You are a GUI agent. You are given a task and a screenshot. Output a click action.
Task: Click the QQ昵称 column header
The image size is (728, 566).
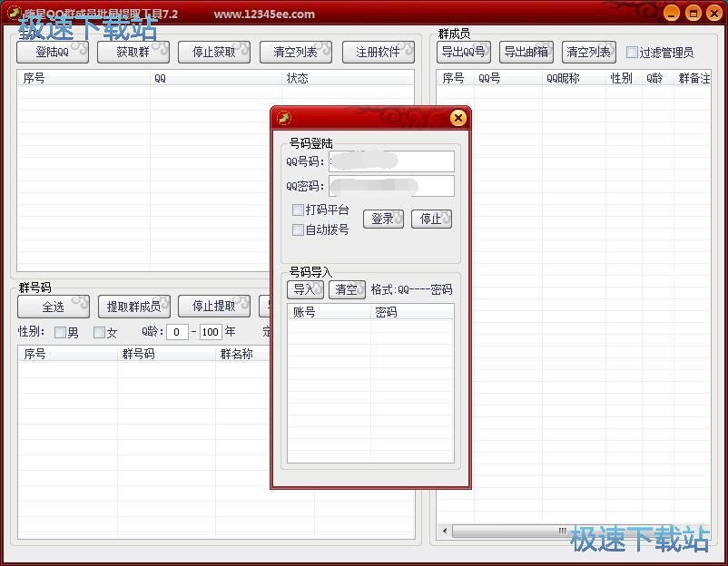click(574, 78)
